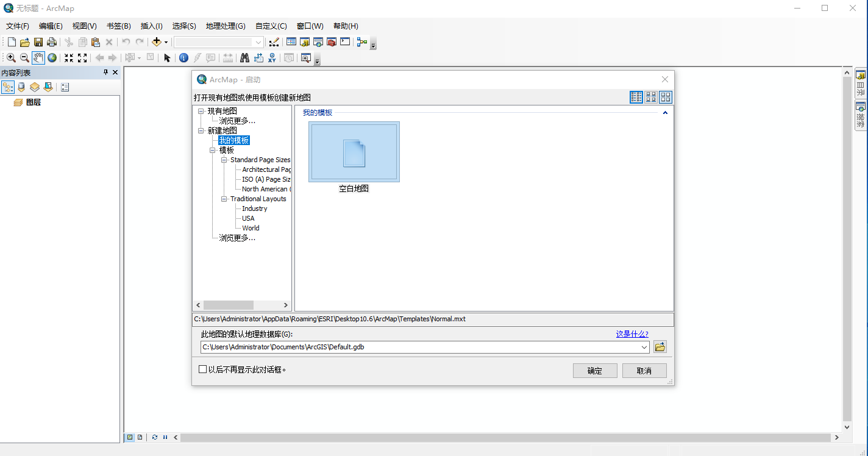Screen dimensions: 868x456
Task: Open the ModelBuilder window
Action: pyautogui.click(x=362, y=41)
